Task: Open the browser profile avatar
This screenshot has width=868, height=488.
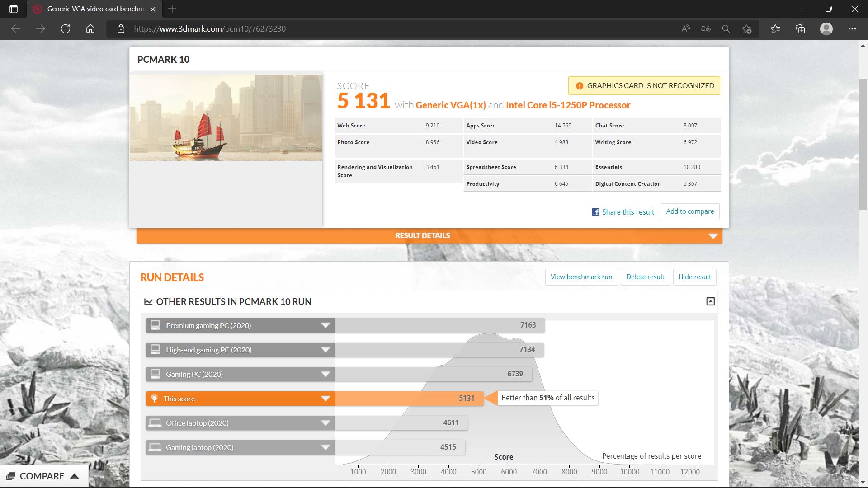Action: click(x=826, y=29)
